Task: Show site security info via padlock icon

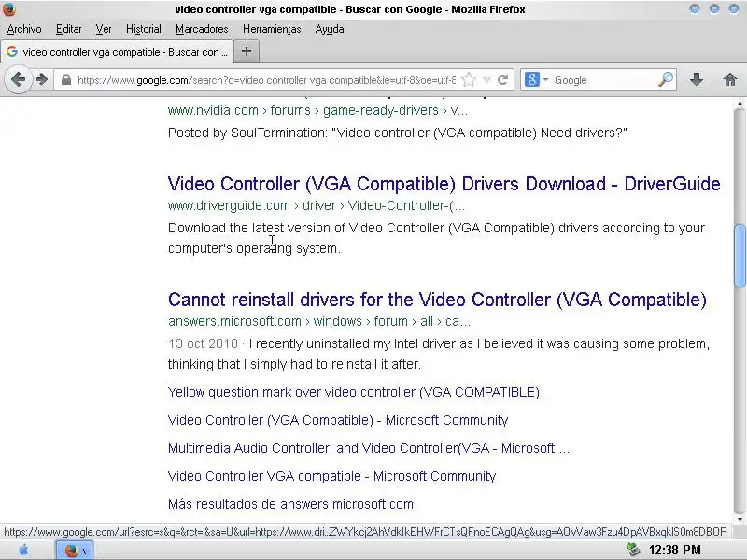Action: [x=66, y=79]
